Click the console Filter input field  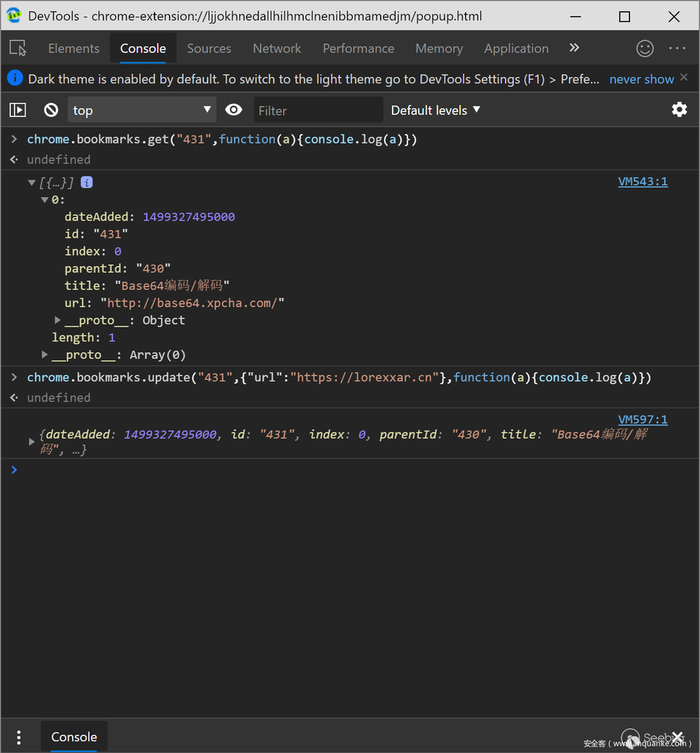point(318,110)
